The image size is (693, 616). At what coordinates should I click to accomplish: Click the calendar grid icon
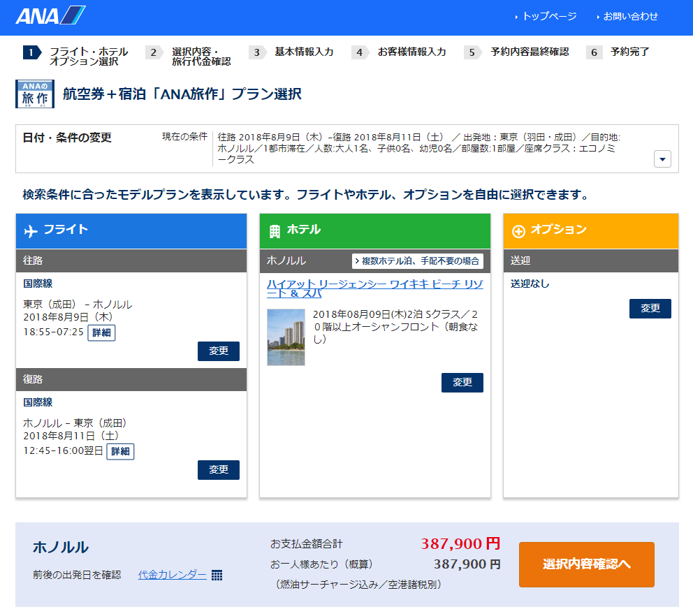click(217, 575)
